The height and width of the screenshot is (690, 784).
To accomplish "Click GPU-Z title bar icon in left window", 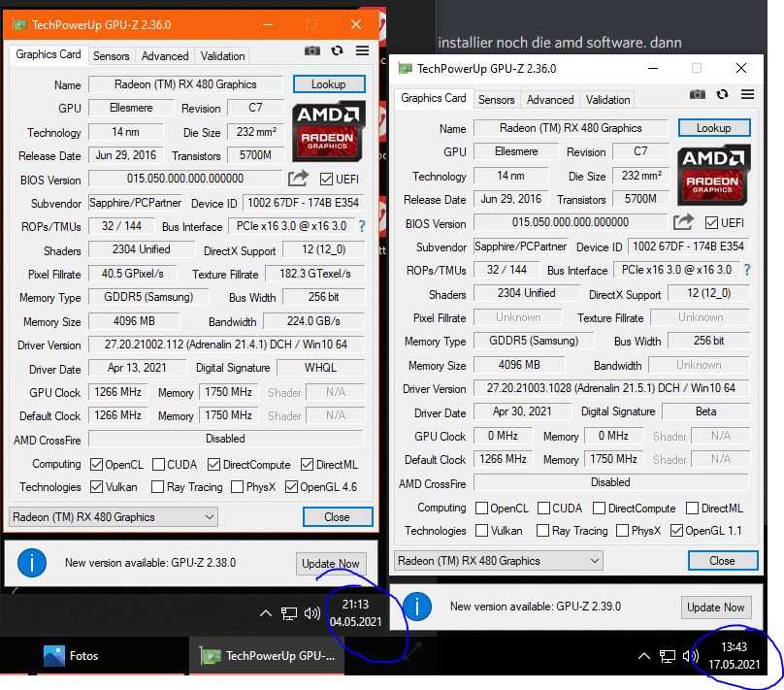I will (x=19, y=24).
